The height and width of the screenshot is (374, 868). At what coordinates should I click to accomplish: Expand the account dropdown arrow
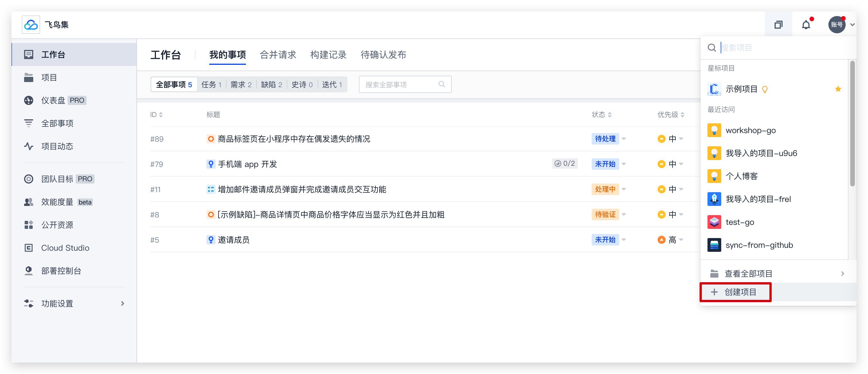pos(852,25)
